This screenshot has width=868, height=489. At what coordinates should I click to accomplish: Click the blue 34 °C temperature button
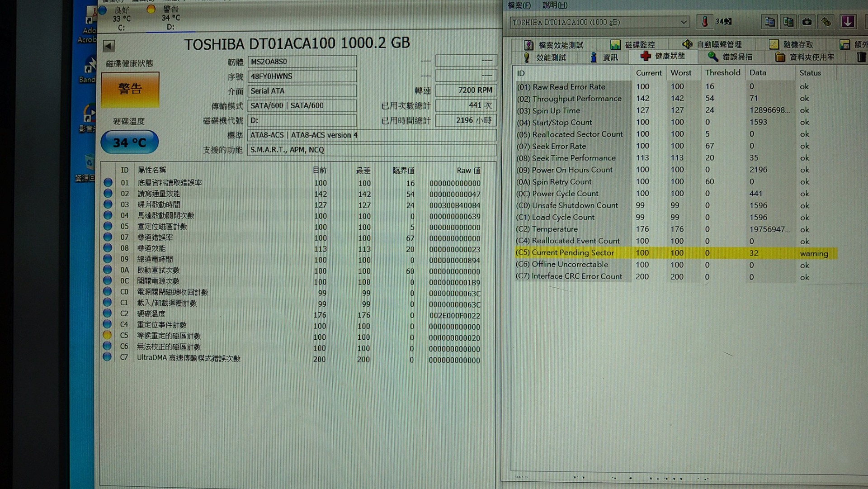point(130,142)
